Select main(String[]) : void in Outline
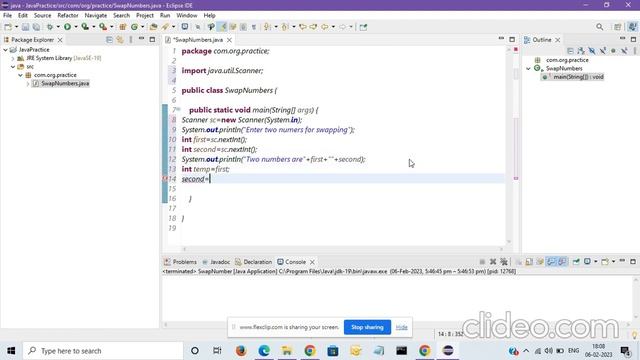 pos(573,77)
